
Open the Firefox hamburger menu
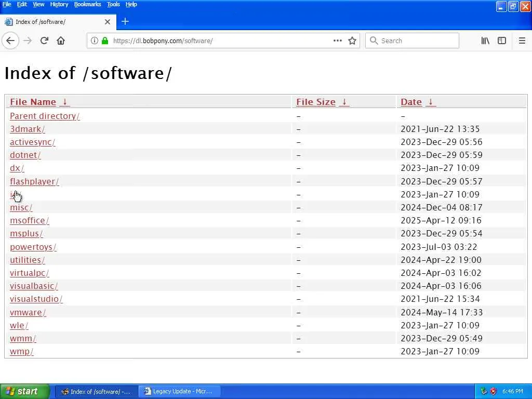pos(522,41)
